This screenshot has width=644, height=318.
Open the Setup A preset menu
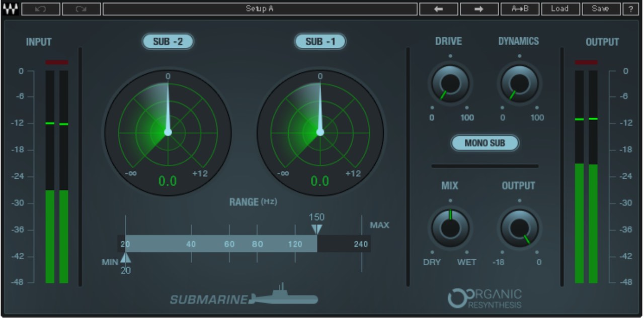pos(260,9)
